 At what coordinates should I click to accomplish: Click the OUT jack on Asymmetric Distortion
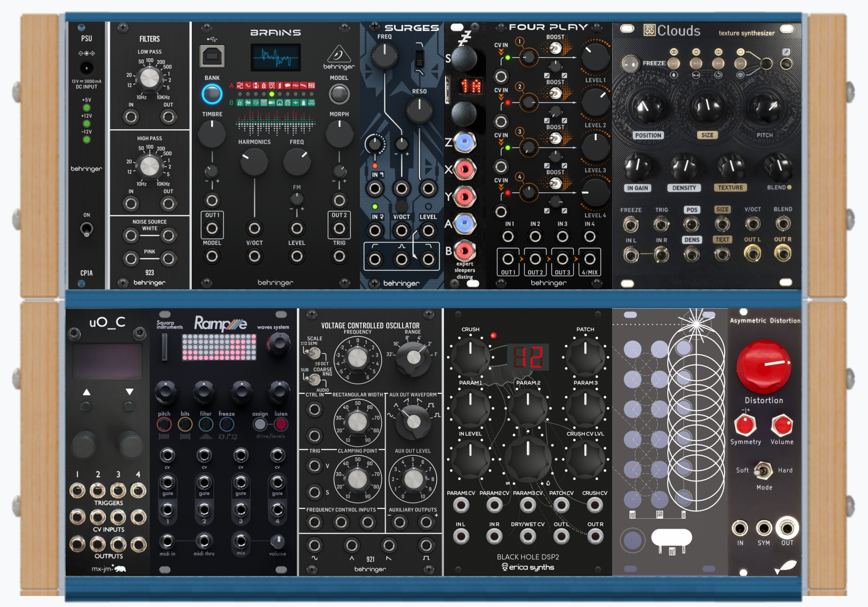[787, 528]
